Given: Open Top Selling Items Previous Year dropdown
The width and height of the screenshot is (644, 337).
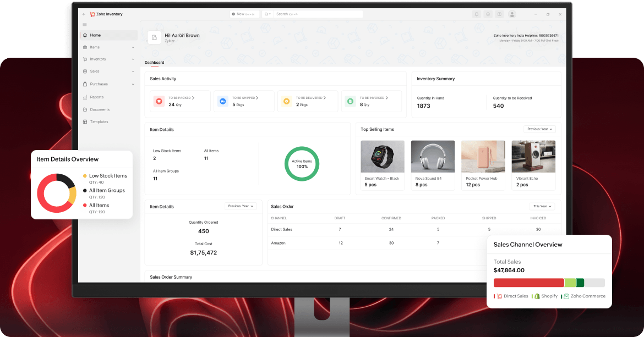Looking at the screenshot, I should coord(539,129).
